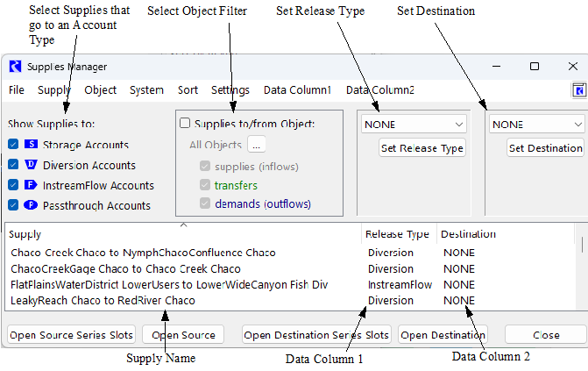Click the Open Source Series Slots button
The height and width of the screenshot is (371, 588).
[x=73, y=335]
